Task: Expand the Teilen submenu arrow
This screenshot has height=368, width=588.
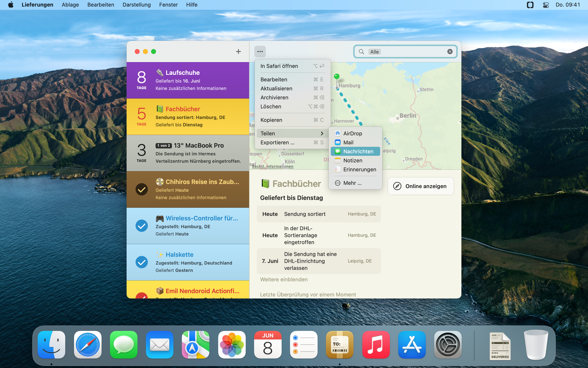Action: [322, 133]
